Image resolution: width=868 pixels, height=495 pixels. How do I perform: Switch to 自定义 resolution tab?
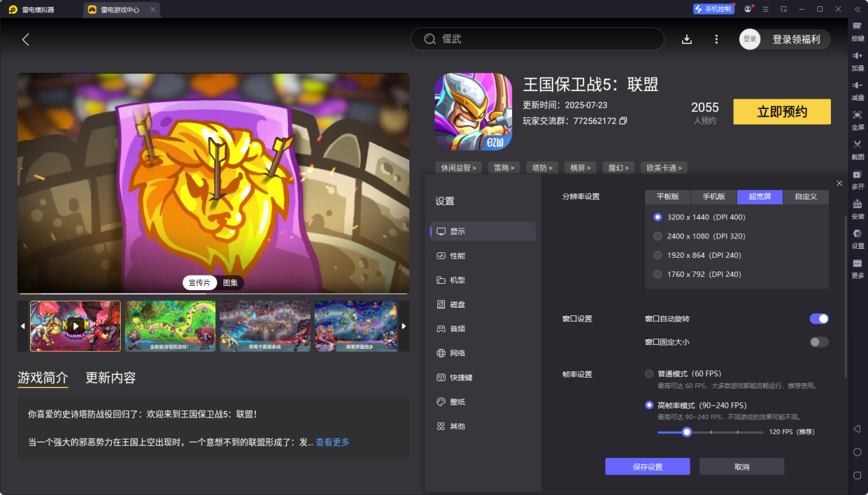(x=806, y=197)
